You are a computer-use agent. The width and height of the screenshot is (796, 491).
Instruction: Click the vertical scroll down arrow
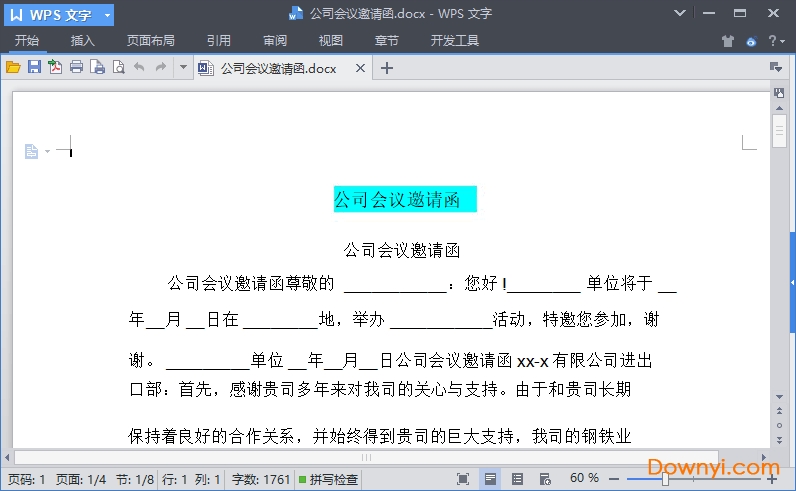click(x=779, y=397)
